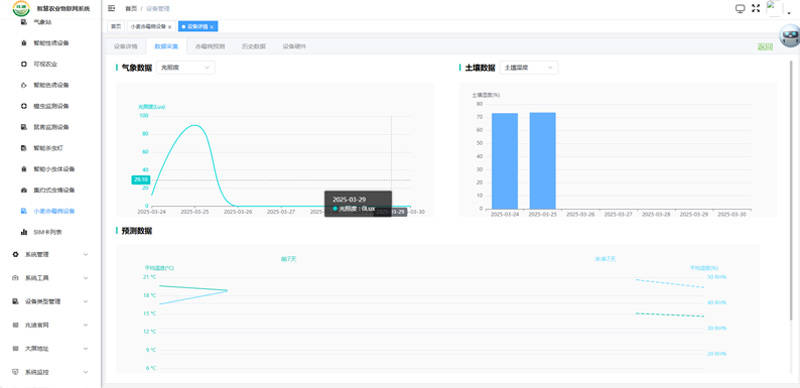Click icon beside 虫监测设备 menu item
Viewport: 800px width, 388px height.
[x=23, y=106]
